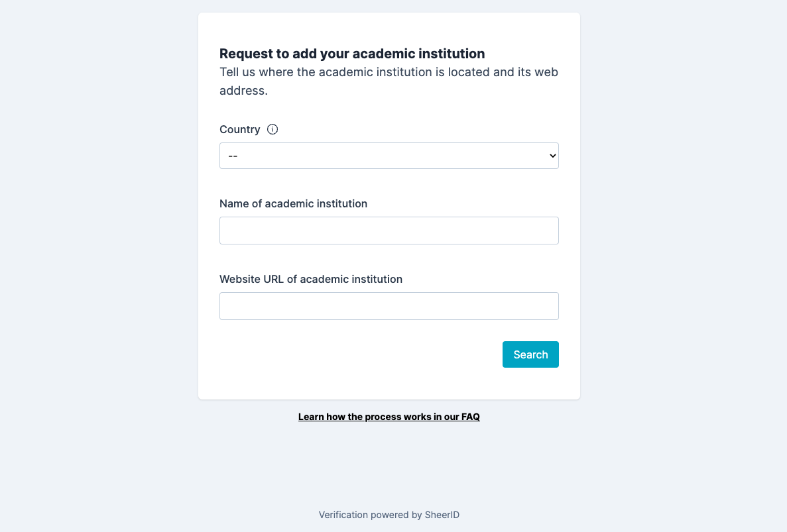Follow the underlined FAQ link below the card
Viewport: 787px width, 532px height.
pyautogui.click(x=389, y=417)
